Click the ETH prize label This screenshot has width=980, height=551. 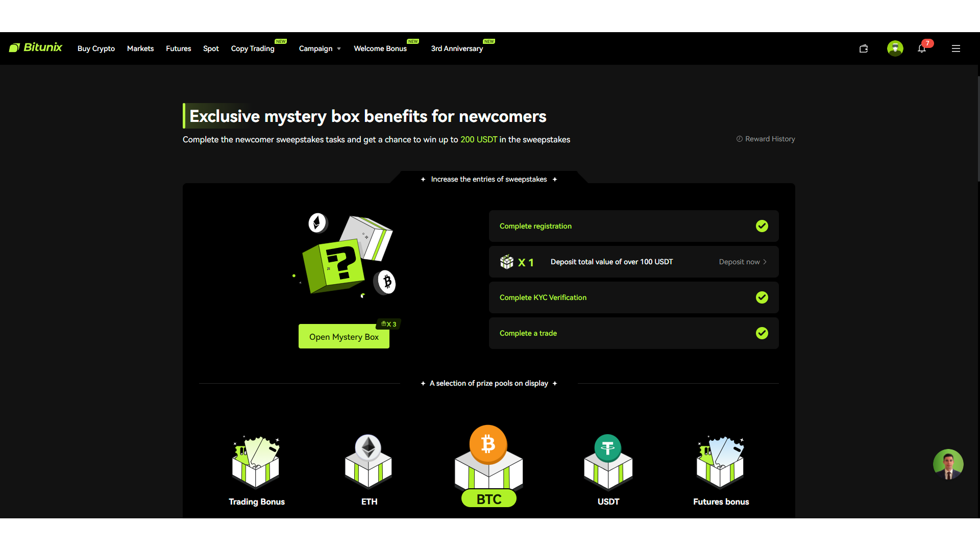click(369, 502)
